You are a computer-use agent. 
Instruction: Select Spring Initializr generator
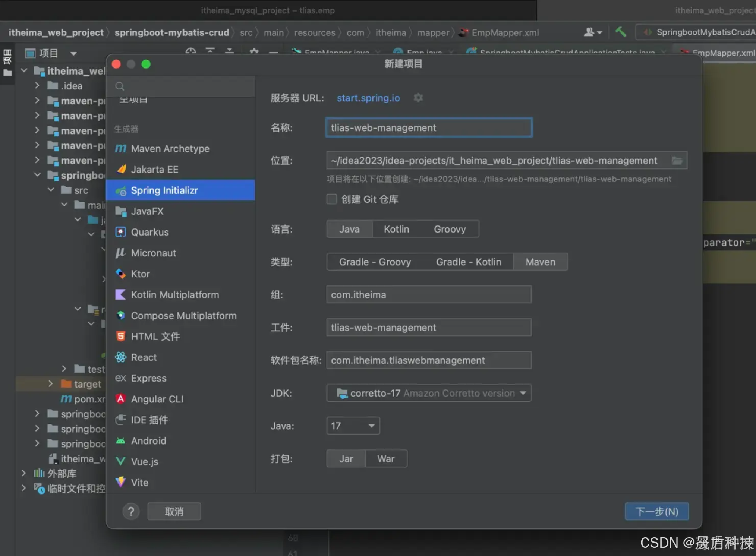click(180, 190)
